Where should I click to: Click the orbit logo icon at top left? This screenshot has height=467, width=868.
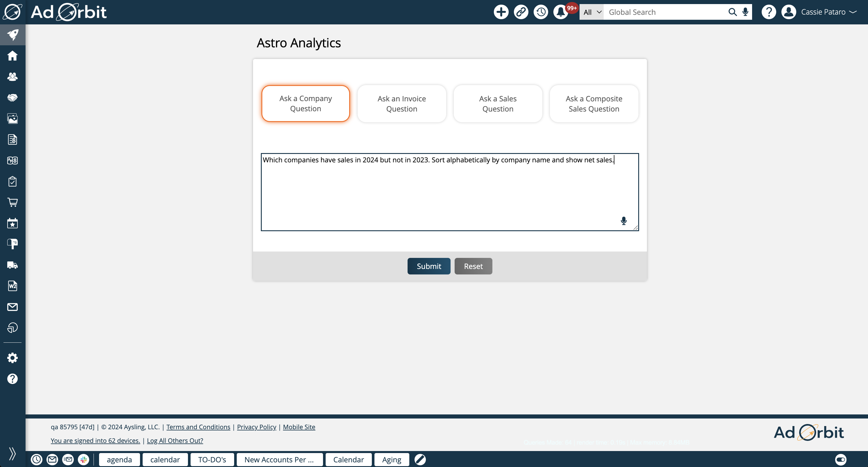pyautogui.click(x=12, y=12)
